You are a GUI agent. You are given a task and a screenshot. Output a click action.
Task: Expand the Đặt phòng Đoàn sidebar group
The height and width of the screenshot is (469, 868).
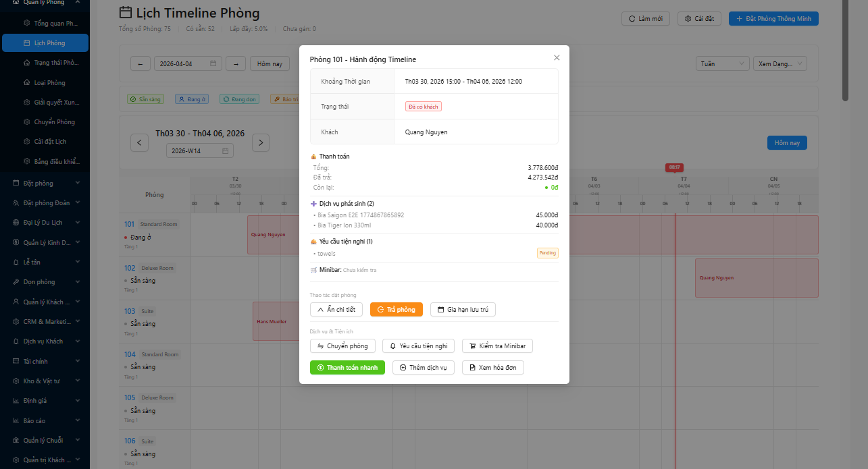(x=45, y=202)
